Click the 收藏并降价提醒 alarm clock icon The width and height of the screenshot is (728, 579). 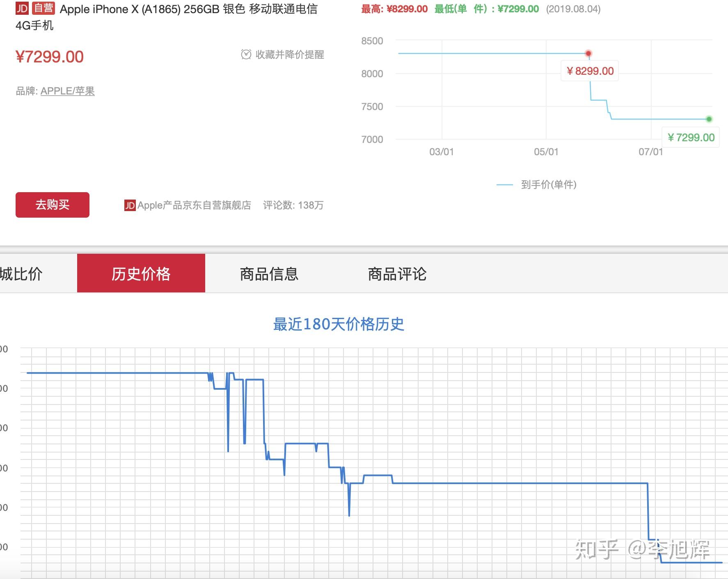(246, 54)
